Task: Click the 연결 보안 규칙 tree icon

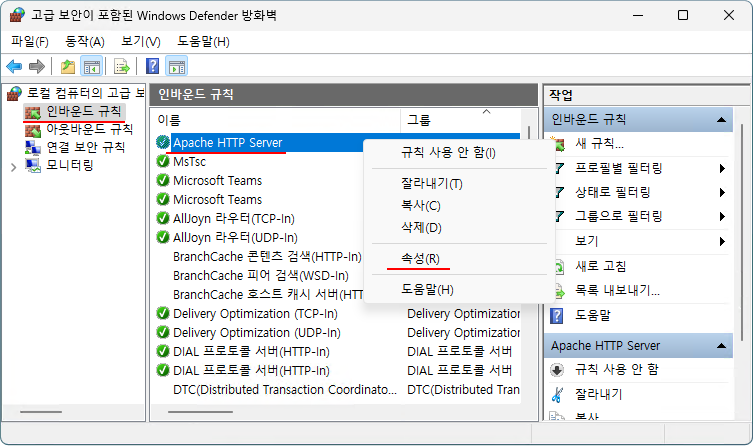Action: pos(33,147)
